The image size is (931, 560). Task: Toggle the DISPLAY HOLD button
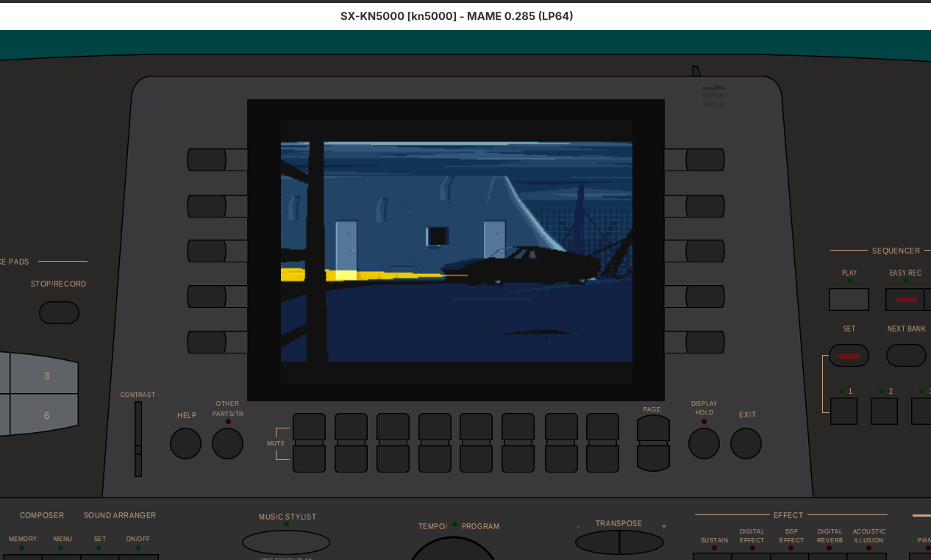click(x=704, y=443)
